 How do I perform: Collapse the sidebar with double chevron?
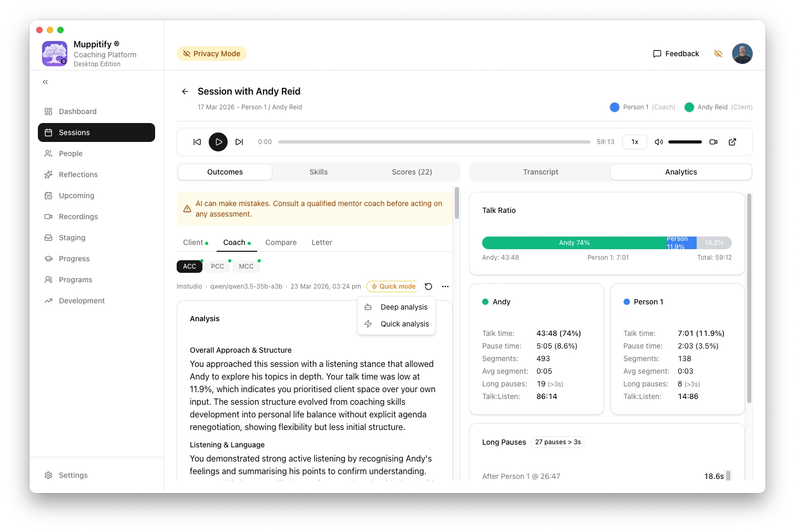(x=46, y=82)
